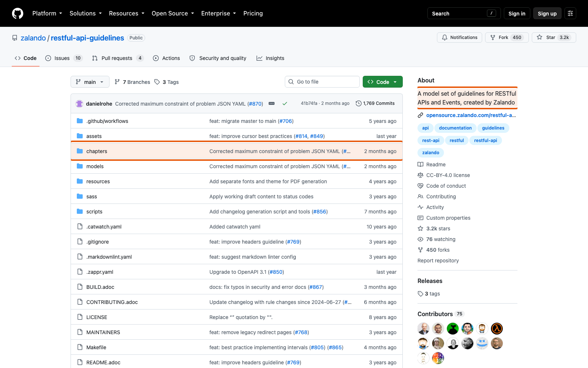
Task: Click the 3.2k stars link
Action: pos(434,229)
